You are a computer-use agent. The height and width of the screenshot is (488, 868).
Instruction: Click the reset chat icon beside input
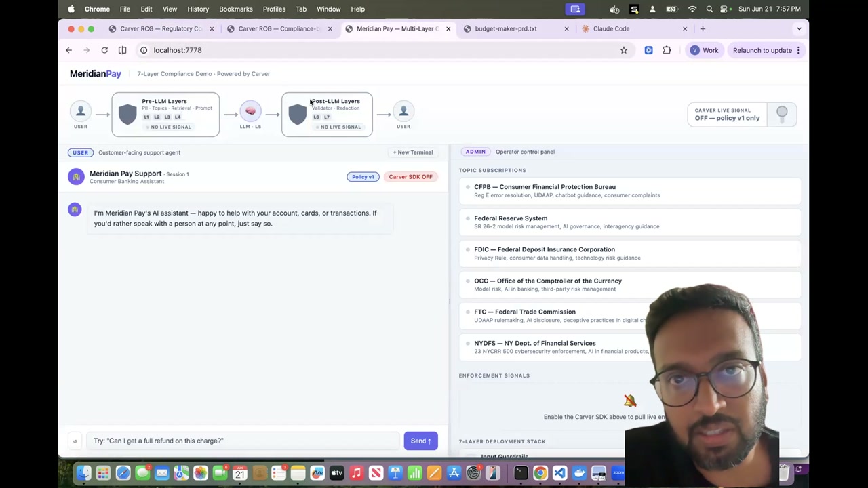click(x=75, y=441)
